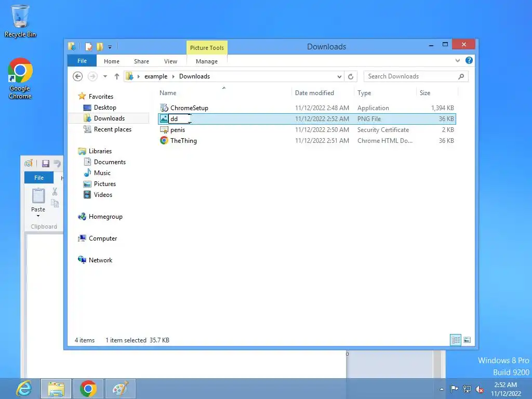Select Network in navigation pane

click(100, 260)
